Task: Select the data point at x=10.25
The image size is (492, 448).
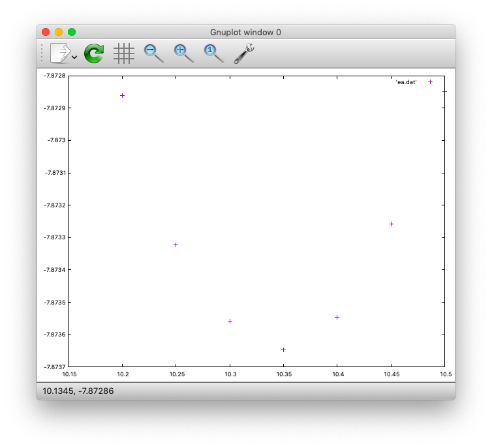Action: click(176, 245)
